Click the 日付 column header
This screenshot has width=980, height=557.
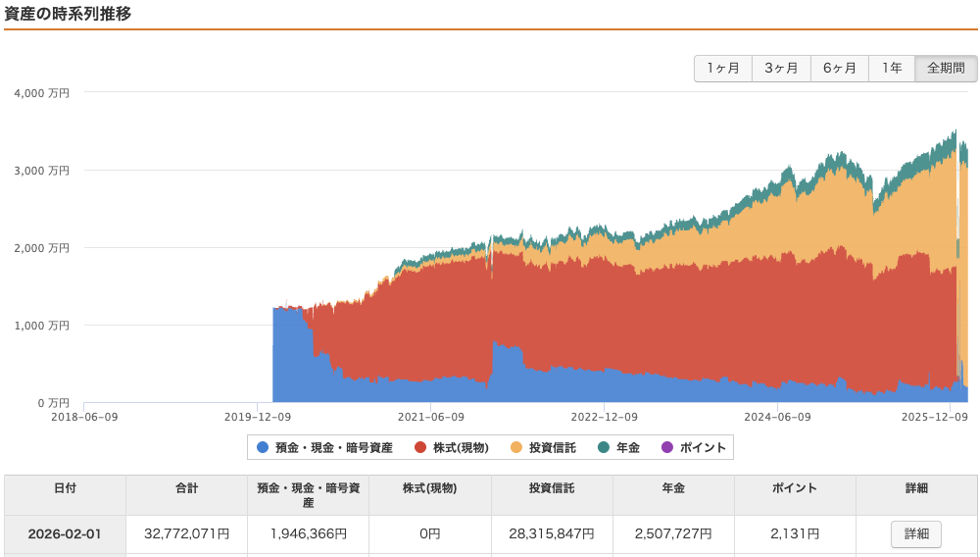[66, 488]
